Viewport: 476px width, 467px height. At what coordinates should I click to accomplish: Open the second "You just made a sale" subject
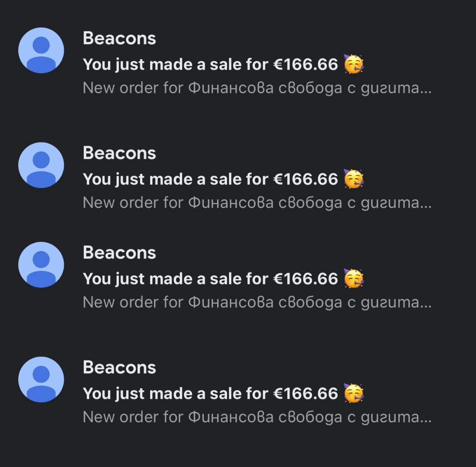point(210,180)
